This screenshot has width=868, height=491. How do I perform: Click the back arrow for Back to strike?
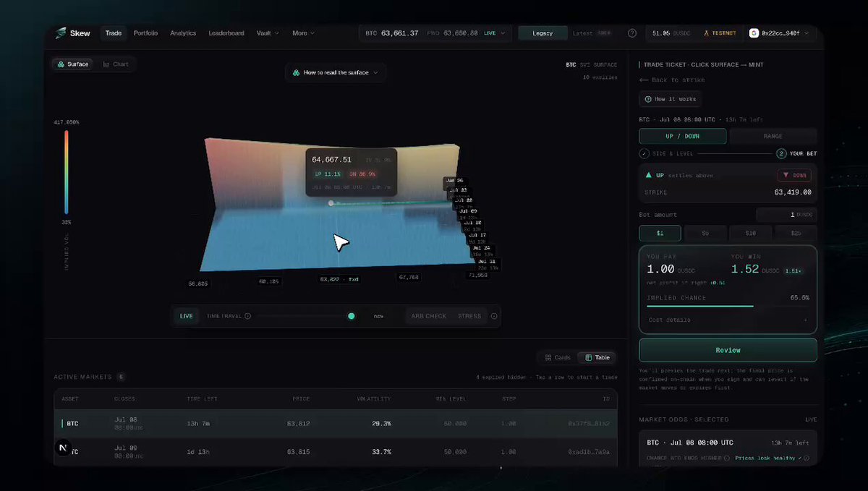click(643, 80)
